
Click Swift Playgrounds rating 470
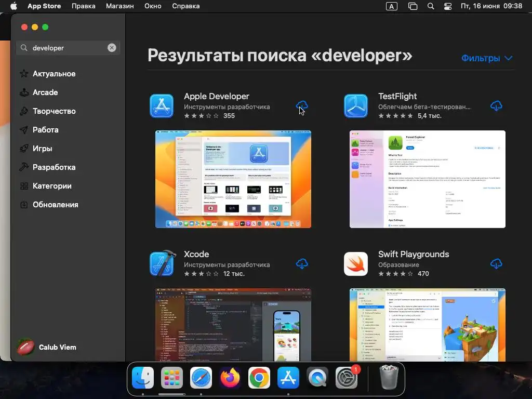(404, 273)
